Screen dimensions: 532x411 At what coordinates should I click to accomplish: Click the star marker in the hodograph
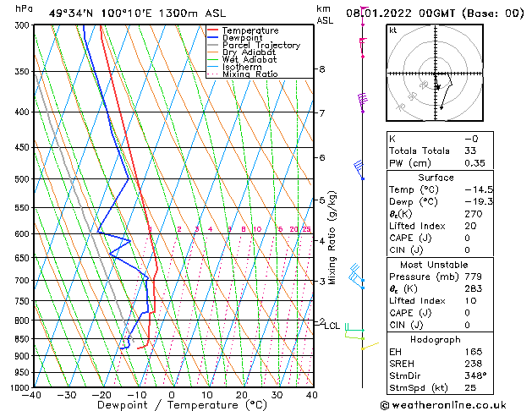coord(438,87)
